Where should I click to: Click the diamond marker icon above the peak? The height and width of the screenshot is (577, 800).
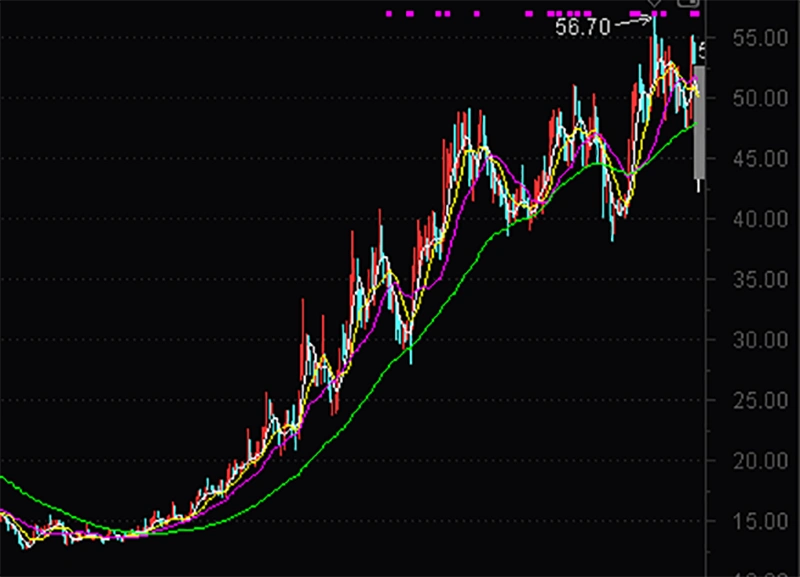point(654,4)
